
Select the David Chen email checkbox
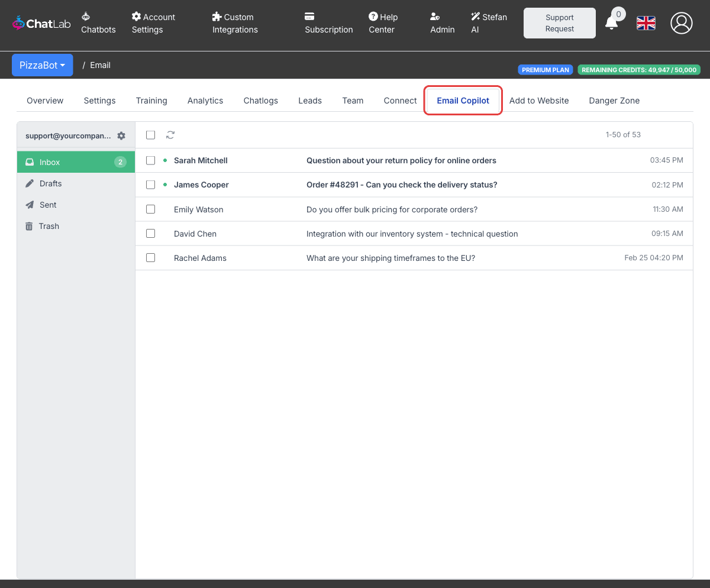coord(151,234)
